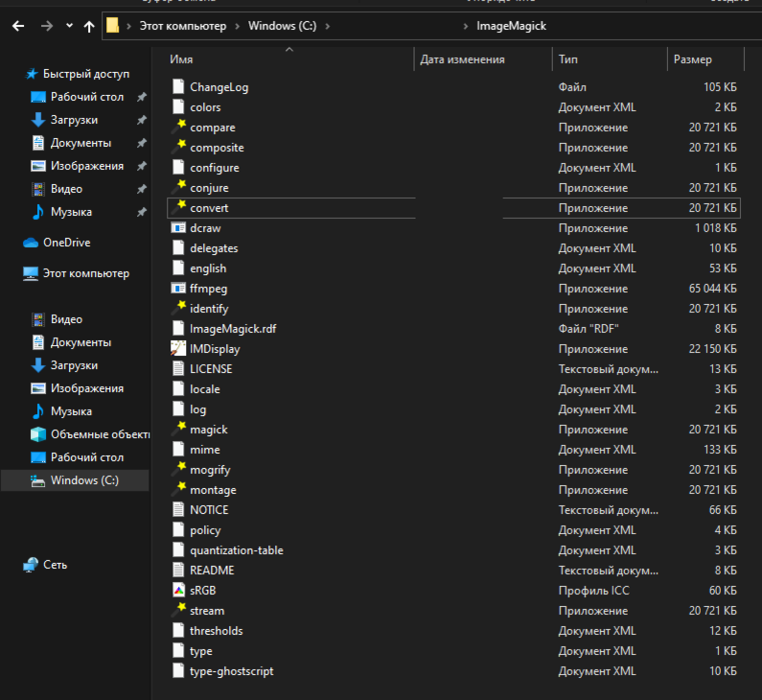Viewport: 762px width, 700px height.
Task: Select the montage application wand icon
Action: coord(178,489)
